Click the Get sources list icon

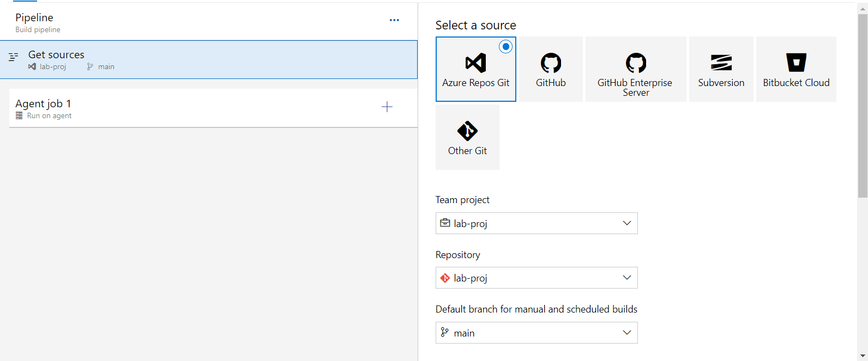[14, 57]
